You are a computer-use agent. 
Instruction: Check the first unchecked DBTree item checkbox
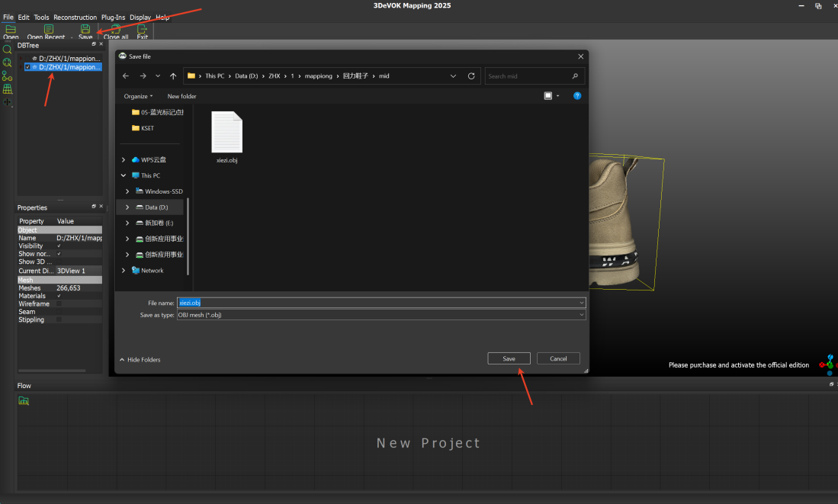pyautogui.click(x=28, y=58)
